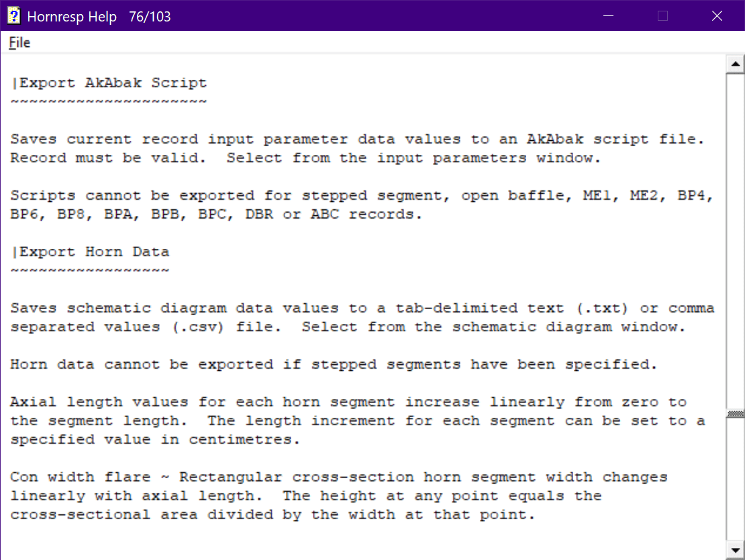
Task: Click 'Horn data cannot be exported' line
Action: point(334,364)
